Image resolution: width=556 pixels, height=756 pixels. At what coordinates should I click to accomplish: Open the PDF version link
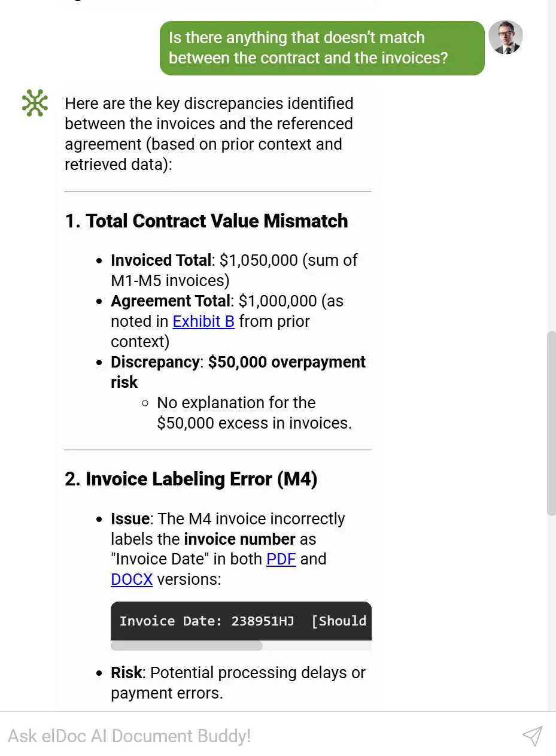pyautogui.click(x=281, y=559)
